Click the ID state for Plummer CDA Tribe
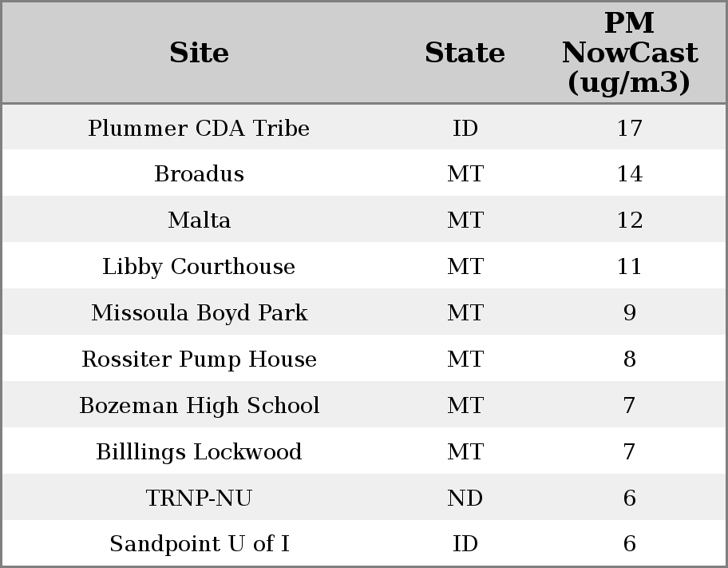 465,128
